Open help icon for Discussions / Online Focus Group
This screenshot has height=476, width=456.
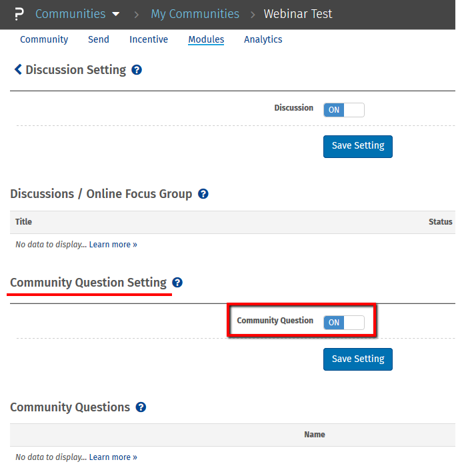pyautogui.click(x=203, y=194)
